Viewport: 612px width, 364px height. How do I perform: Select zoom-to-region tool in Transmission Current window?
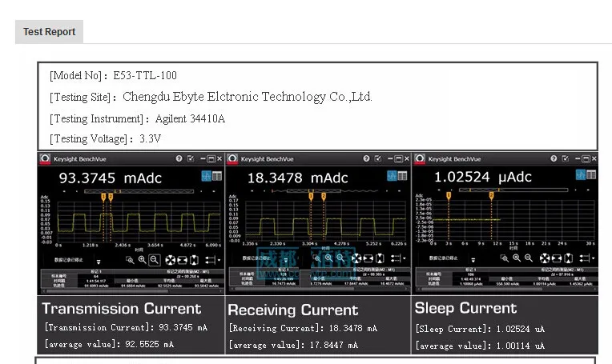(x=130, y=260)
